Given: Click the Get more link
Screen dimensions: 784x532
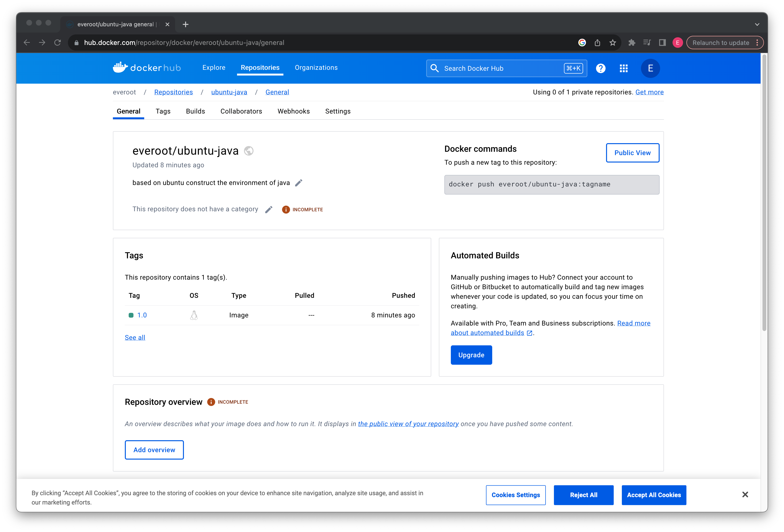Looking at the screenshot, I should click(649, 92).
